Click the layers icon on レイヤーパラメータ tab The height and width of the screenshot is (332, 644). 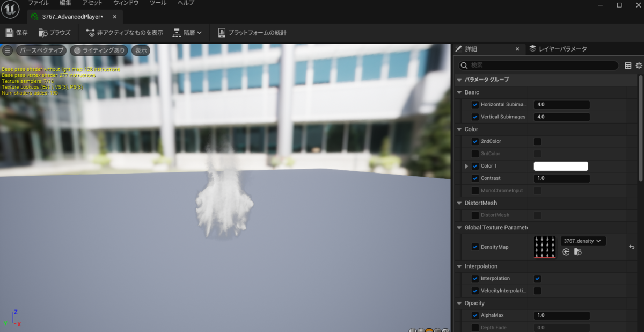(532, 49)
